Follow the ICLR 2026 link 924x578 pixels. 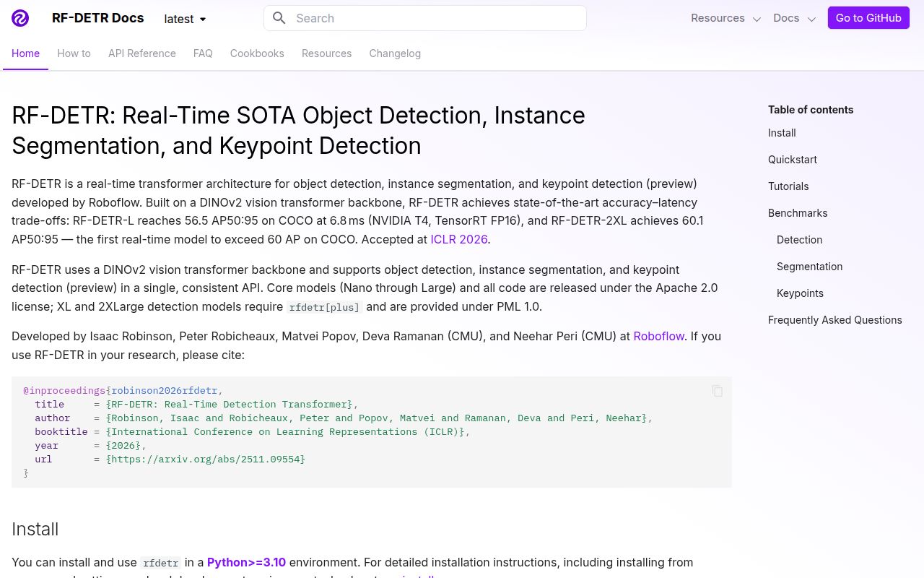pos(459,239)
